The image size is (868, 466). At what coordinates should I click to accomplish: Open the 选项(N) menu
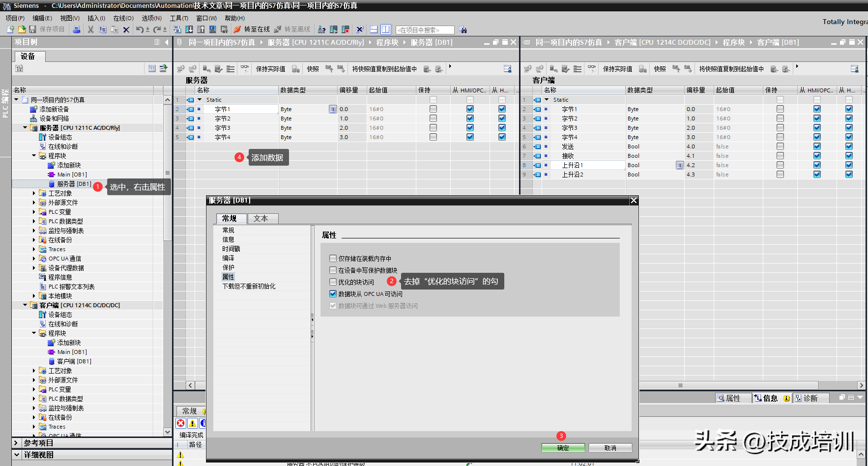(x=151, y=18)
